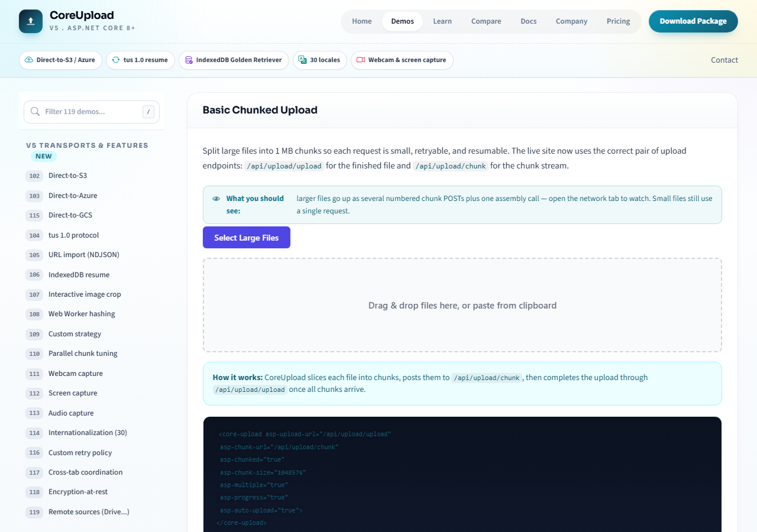Click the drag & drop files zone
The width and height of the screenshot is (757, 532).
coord(462,305)
